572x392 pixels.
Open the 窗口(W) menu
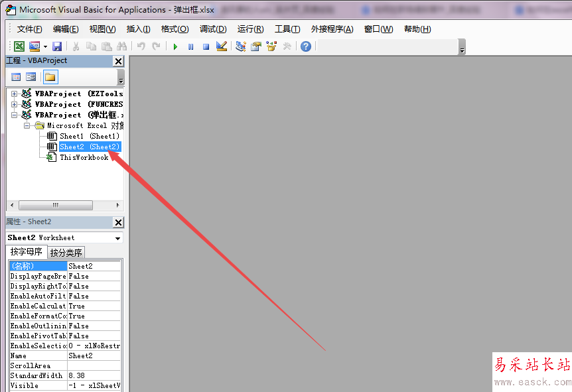(379, 29)
